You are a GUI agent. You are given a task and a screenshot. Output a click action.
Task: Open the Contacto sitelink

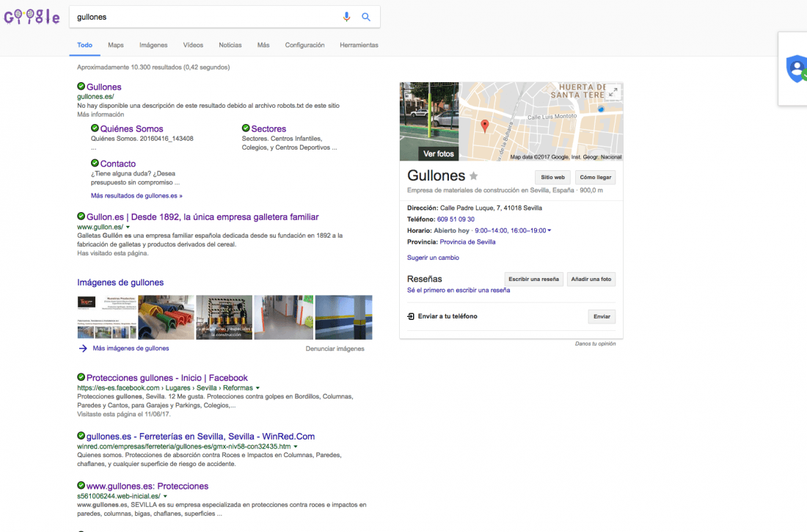pyautogui.click(x=118, y=164)
